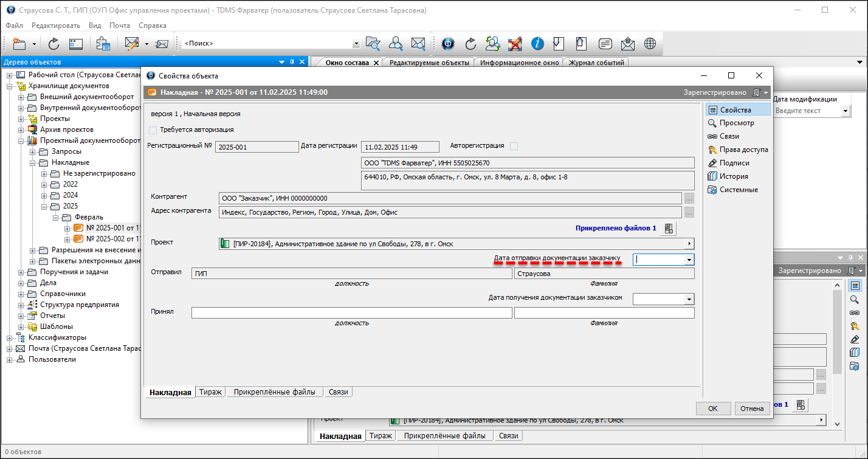Click the 'Принял' должность input field
The image size is (868, 459).
click(352, 313)
